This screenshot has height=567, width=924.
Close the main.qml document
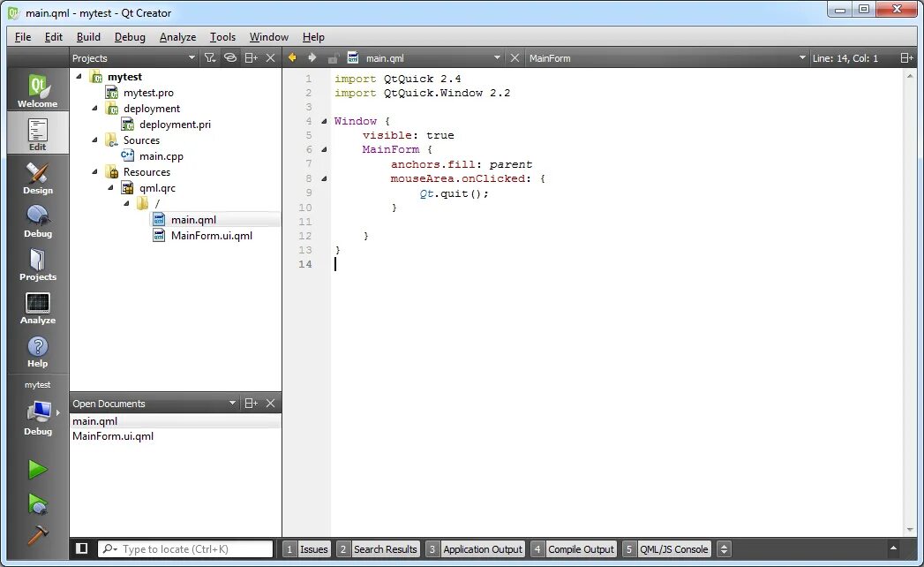(515, 57)
